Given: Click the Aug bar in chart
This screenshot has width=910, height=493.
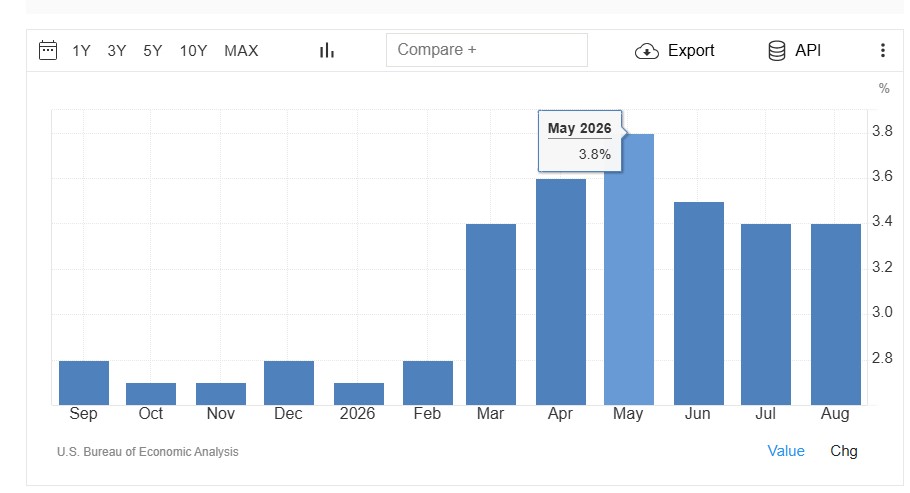Looking at the screenshot, I should [x=836, y=314].
